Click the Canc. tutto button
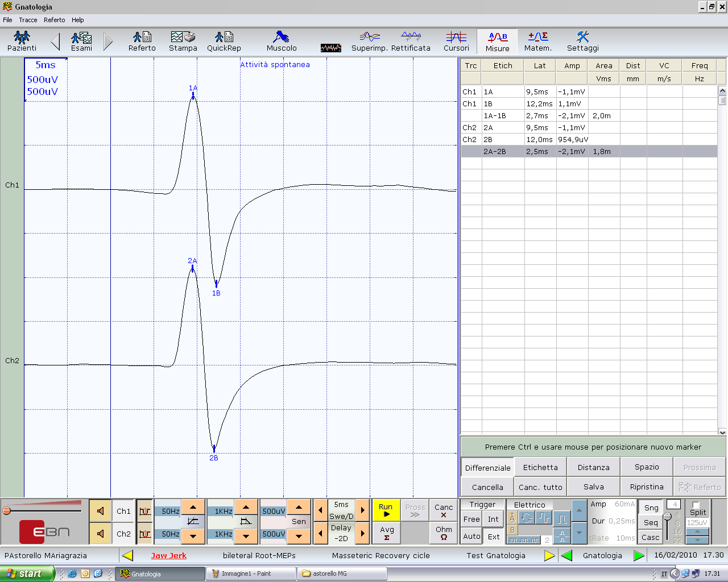This screenshot has height=582, width=728. pos(540,487)
